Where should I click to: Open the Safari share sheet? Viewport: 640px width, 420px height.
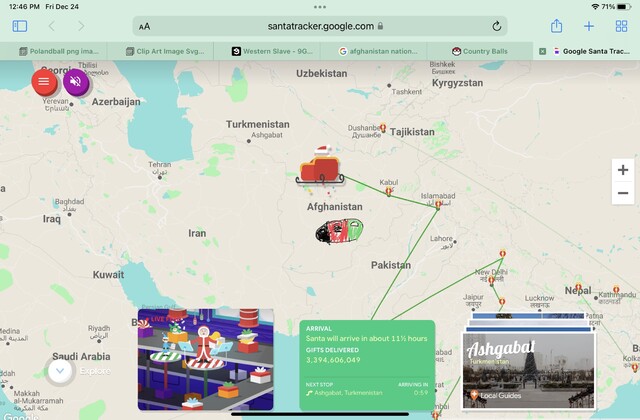[556, 26]
